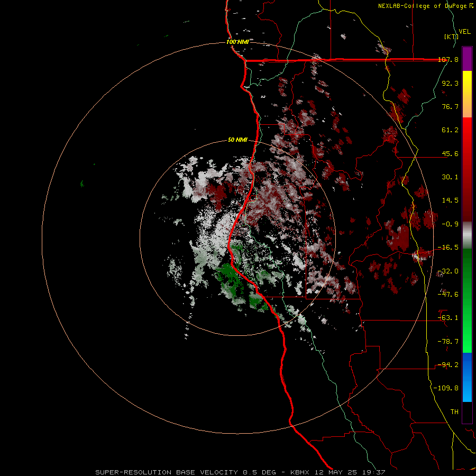The image size is (476, 476).
Task: Click the 50 NMI range ring label
Action: [x=237, y=140]
